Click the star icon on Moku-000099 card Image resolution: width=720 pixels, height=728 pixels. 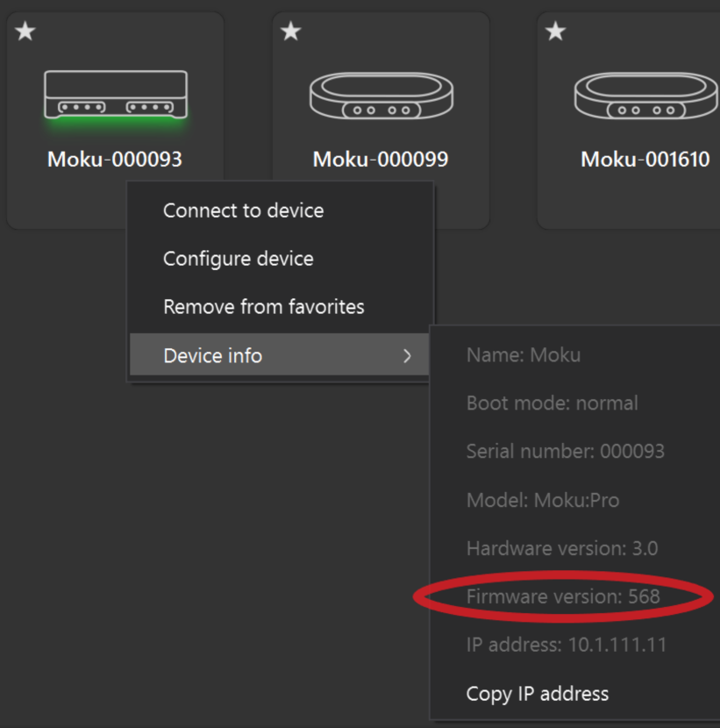pyautogui.click(x=289, y=31)
